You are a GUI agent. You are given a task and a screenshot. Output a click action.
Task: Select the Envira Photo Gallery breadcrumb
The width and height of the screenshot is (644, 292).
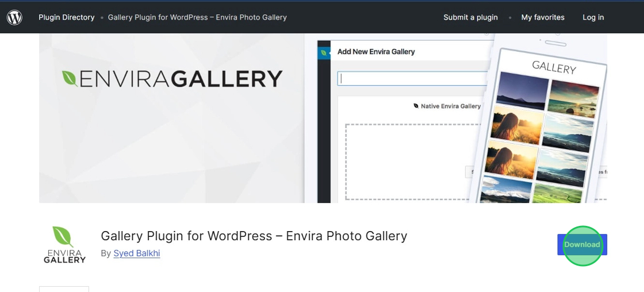197,17
